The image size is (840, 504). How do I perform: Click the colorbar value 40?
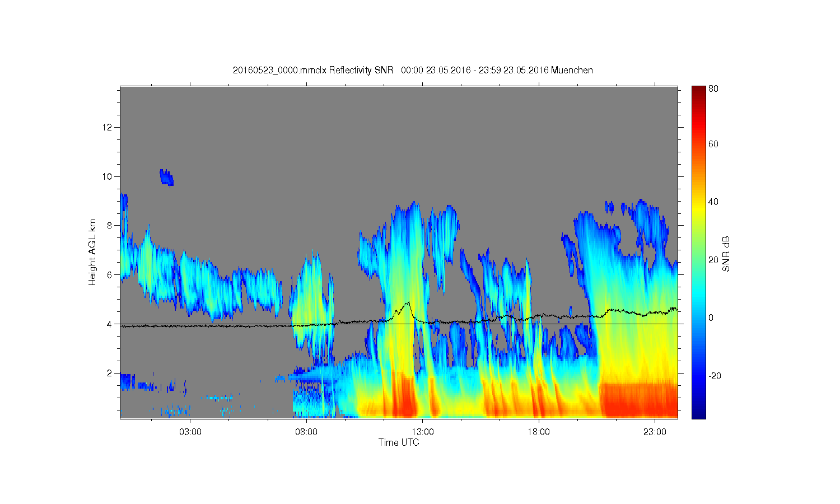(713, 202)
